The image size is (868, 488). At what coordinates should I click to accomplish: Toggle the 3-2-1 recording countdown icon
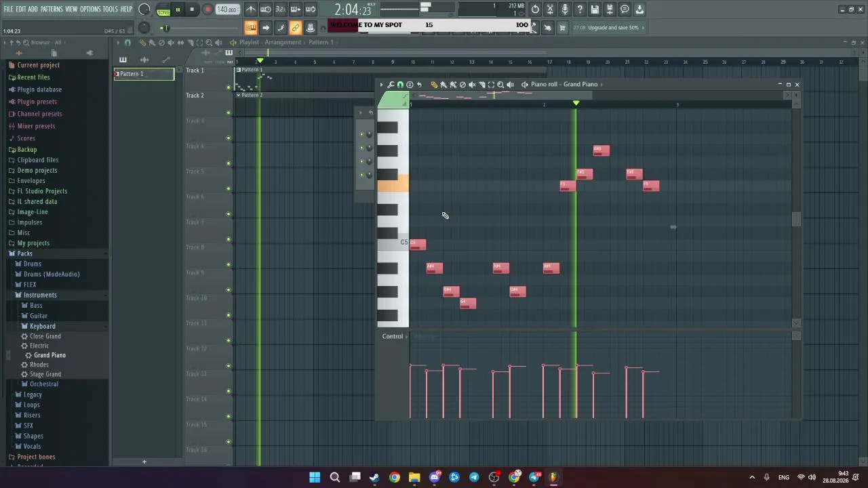click(280, 9)
